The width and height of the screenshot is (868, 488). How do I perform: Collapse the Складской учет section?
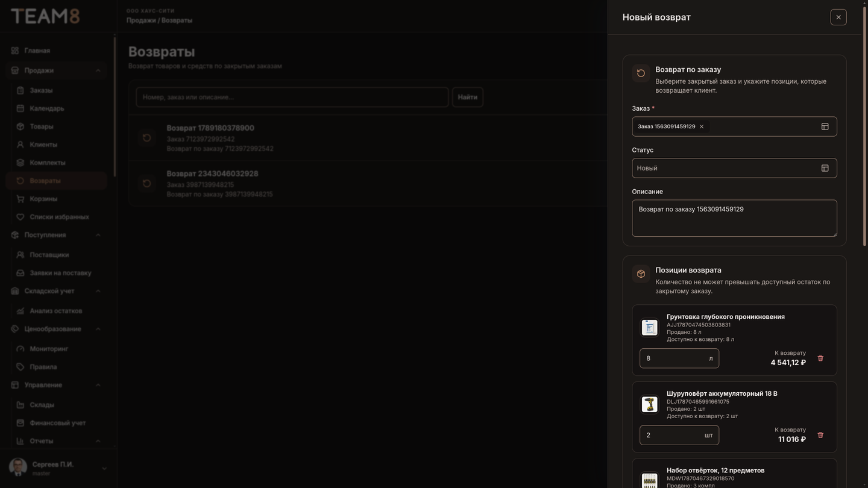[57, 291]
